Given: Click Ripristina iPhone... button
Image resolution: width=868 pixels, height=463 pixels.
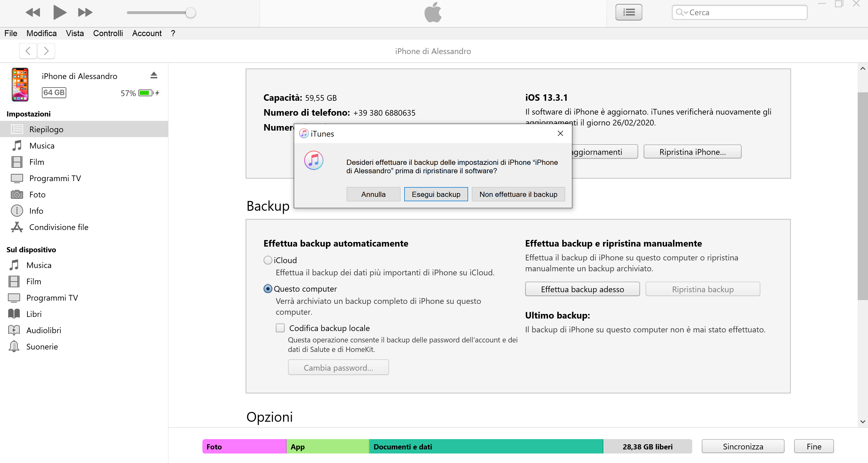Looking at the screenshot, I should pyautogui.click(x=692, y=152).
